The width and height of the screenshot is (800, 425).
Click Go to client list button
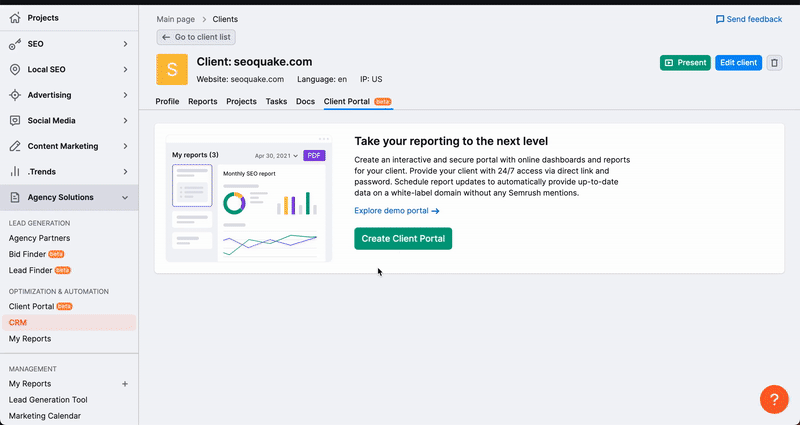[x=196, y=37]
